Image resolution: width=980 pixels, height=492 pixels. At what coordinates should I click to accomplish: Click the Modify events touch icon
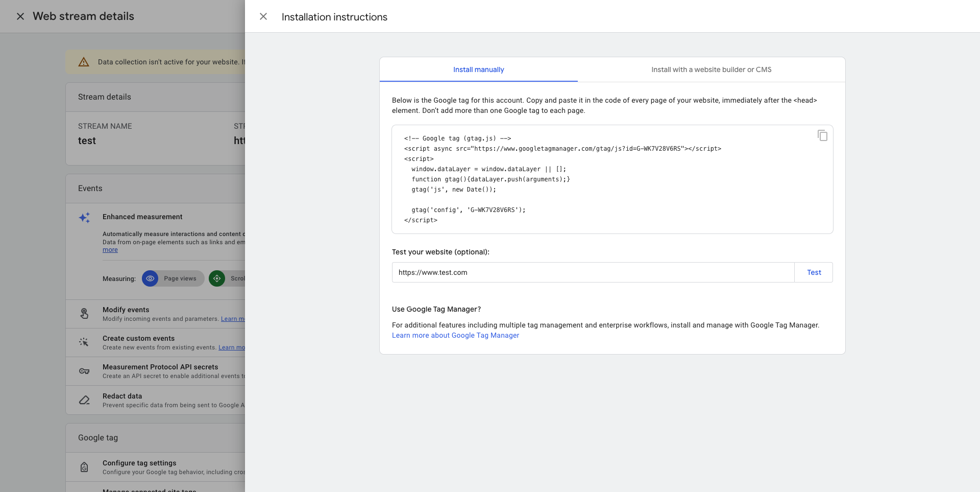point(84,313)
